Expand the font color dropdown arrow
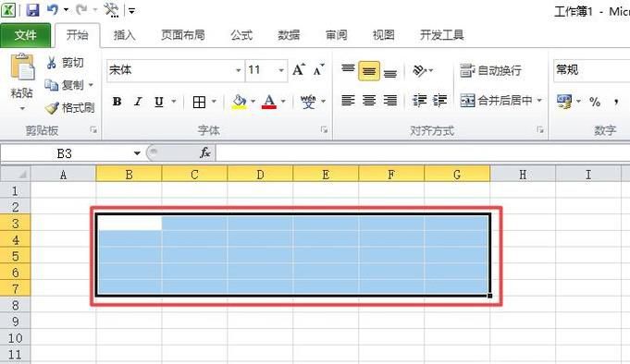Screen dimensions: 630x364 tap(283, 102)
